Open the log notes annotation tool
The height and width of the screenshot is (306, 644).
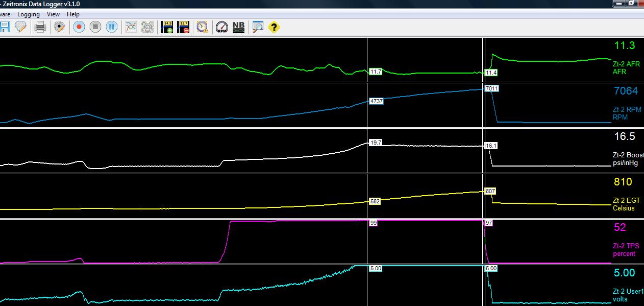coord(20,27)
